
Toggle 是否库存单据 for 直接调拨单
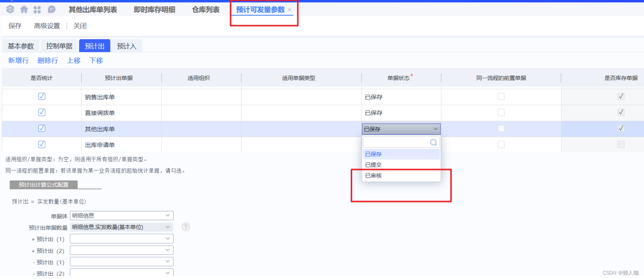[x=621, y=112]
